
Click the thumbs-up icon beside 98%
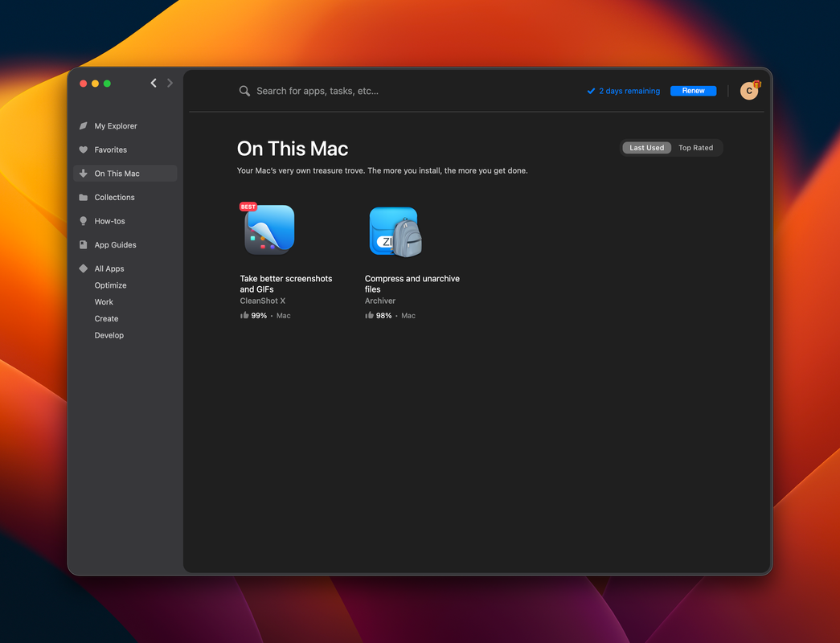(369, 315)
